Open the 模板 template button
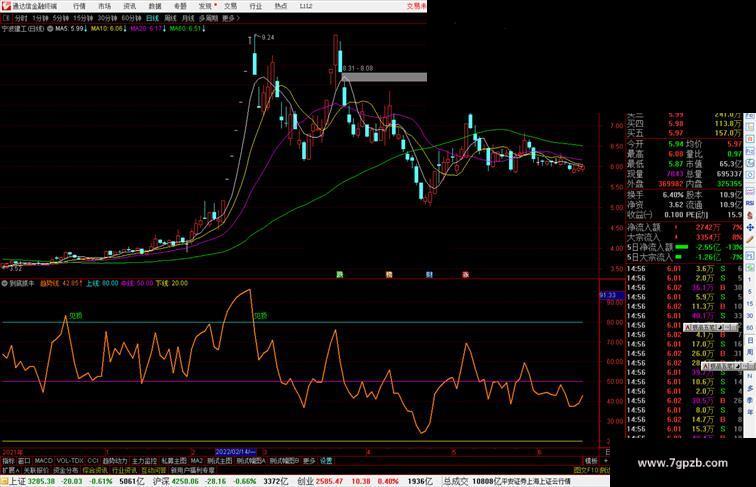Viewport: 756px width, 487px height. [591, 461]
